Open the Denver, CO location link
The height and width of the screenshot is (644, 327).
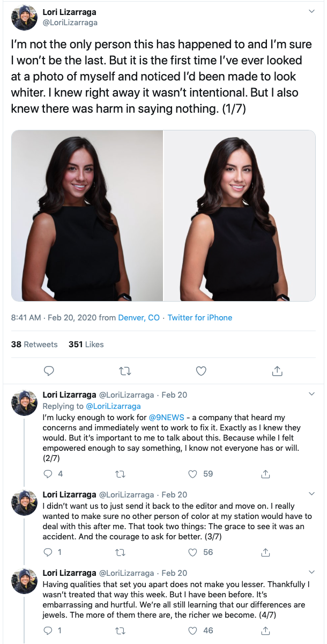point(139,318)
